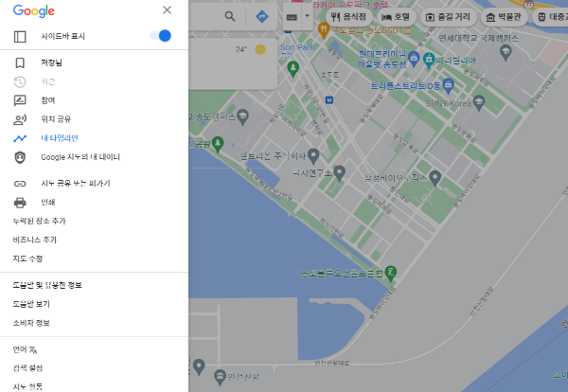Viewport: 568px width, 392px height.
Task: Click the teal pin left of 베네킨니아
Action: pos(429,61)
